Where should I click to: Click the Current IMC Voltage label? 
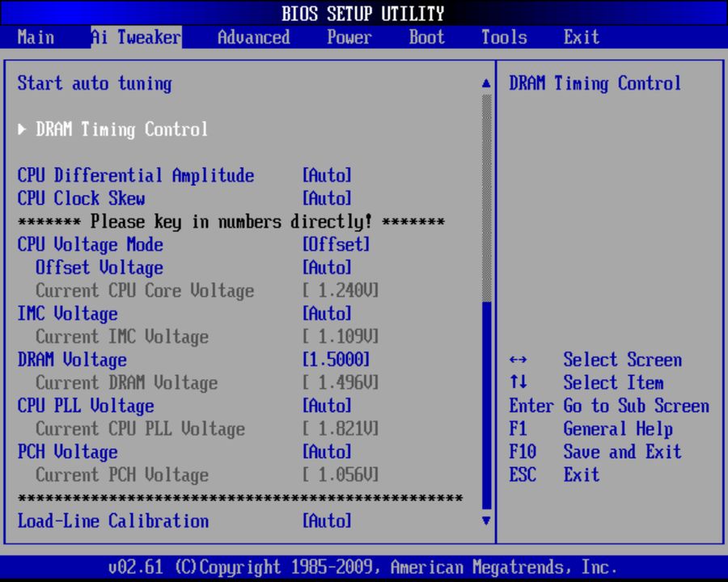(122, 337)
